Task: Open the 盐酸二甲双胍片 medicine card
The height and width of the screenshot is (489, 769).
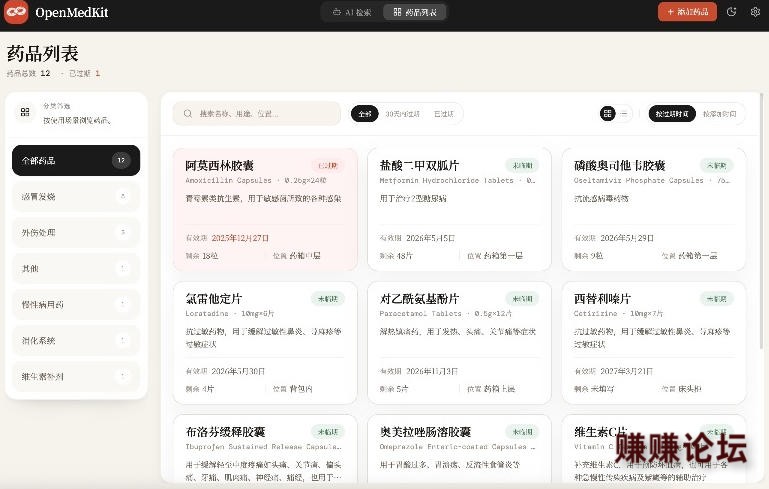Action: pos(459,209)
